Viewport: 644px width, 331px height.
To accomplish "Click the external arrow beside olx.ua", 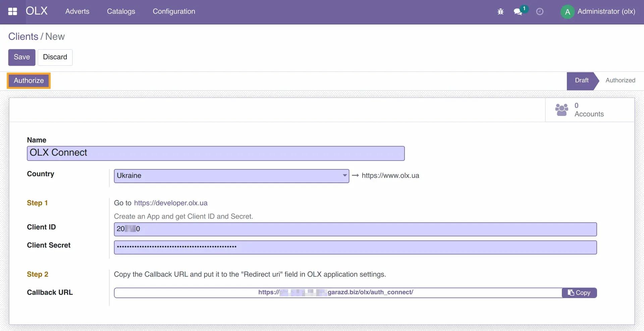I will [355, 175].
